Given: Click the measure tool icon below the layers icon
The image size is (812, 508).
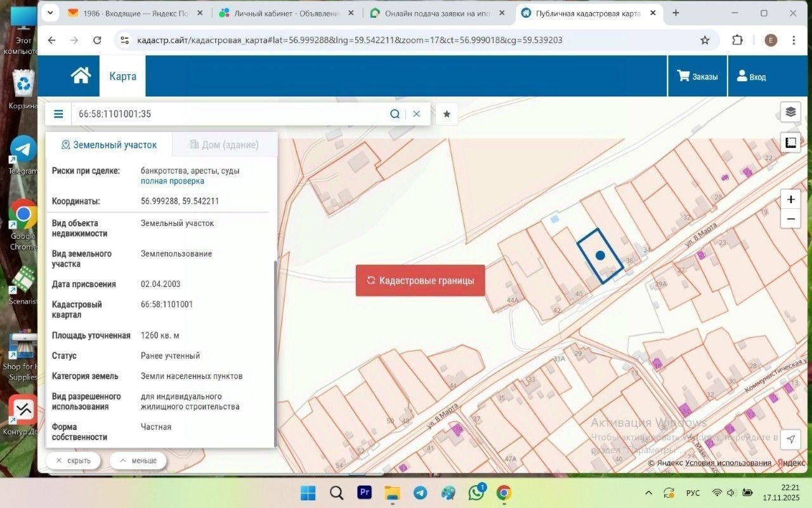Looking at the screenshot, I should [x=790, y=143].
